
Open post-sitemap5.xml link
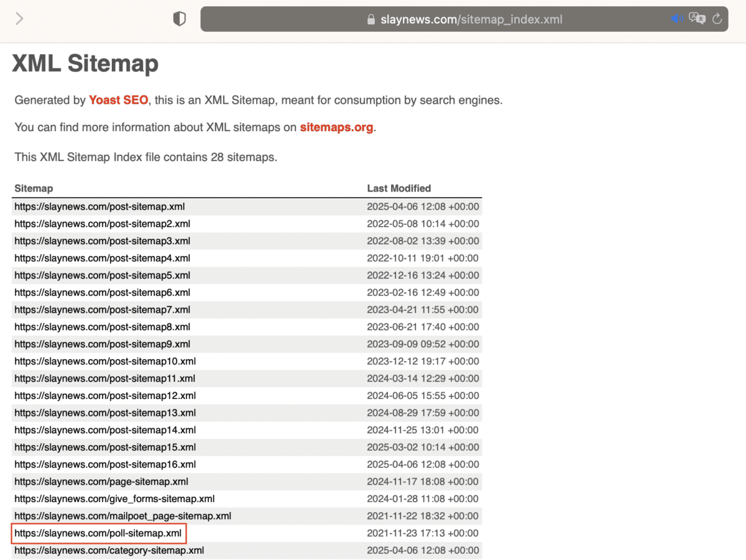pos(103,275)
